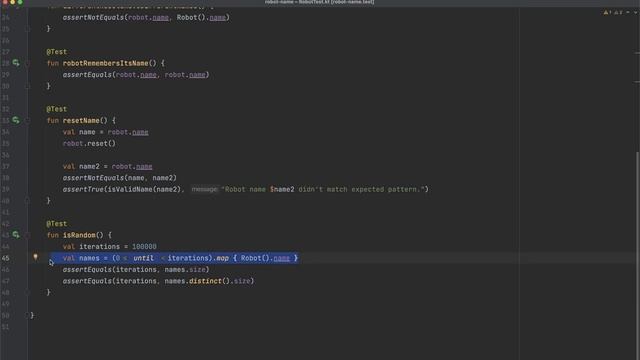Click the robotRemembersItsName function name
Viewport: 640px width, 360px height.
(x=105, y=63)
